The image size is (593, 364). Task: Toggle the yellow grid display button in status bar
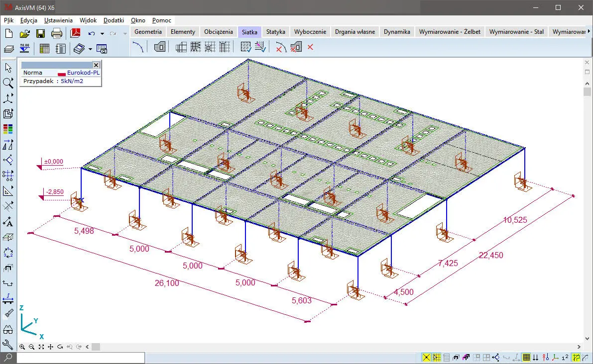click(x=526, y=358)
